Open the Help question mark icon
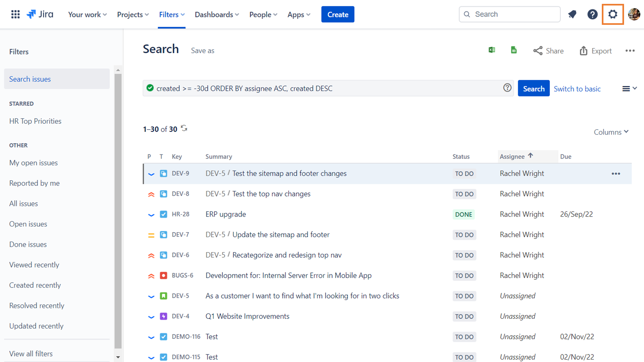The image size is (644, 362). (x=592, y=15)
